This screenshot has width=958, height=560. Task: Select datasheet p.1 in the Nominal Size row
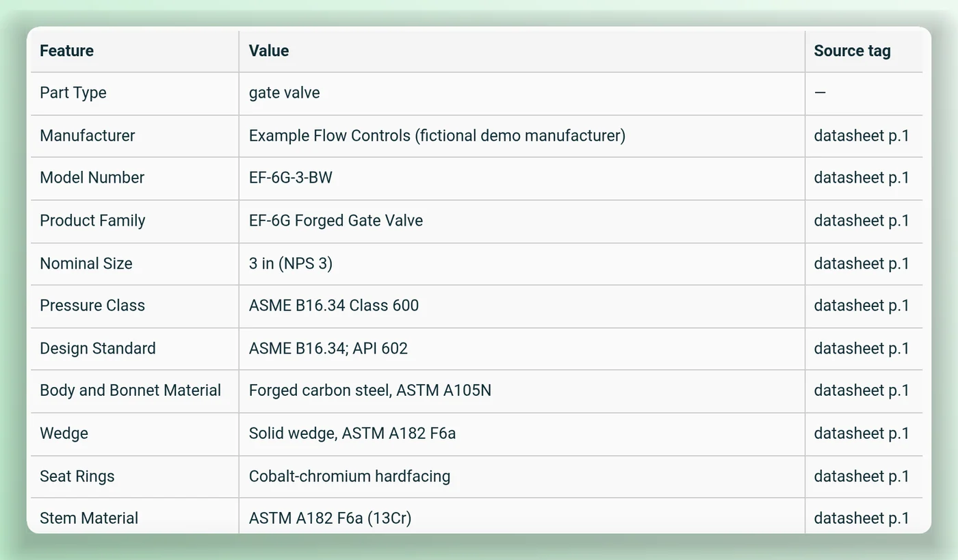click(x=862, y=264)
